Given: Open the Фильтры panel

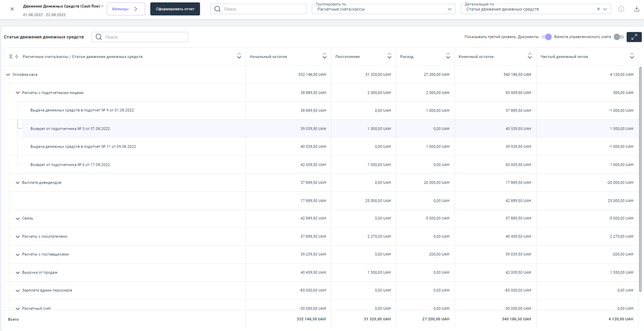Looking at the screenshot, I should click(126, 9).
